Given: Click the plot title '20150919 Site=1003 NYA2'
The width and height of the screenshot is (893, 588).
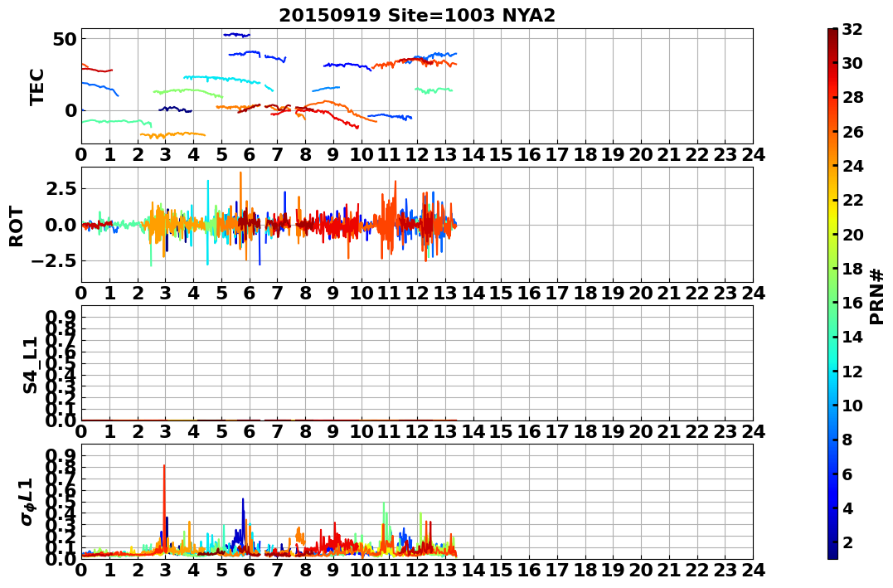Looking at the screenshot, I should (x=417, y=15).
